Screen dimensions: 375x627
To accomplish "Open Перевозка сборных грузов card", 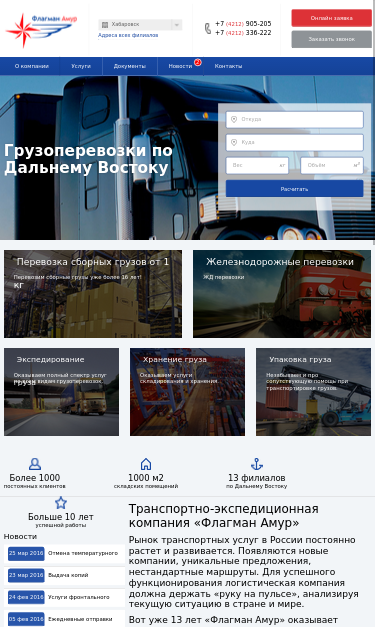I will click(x=93, y=294).
